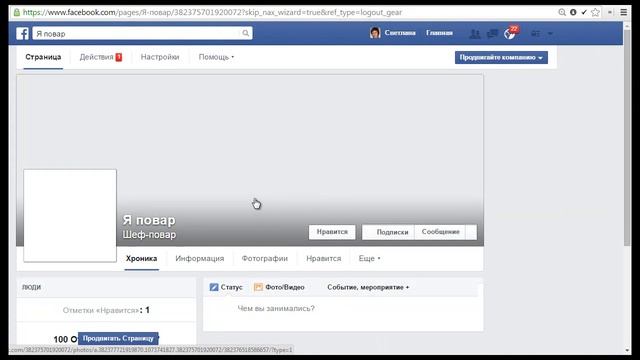The width and height of the screenshot is (640, 360).
Task: Click Продвигать Страницу button
Action: point(118,338)
